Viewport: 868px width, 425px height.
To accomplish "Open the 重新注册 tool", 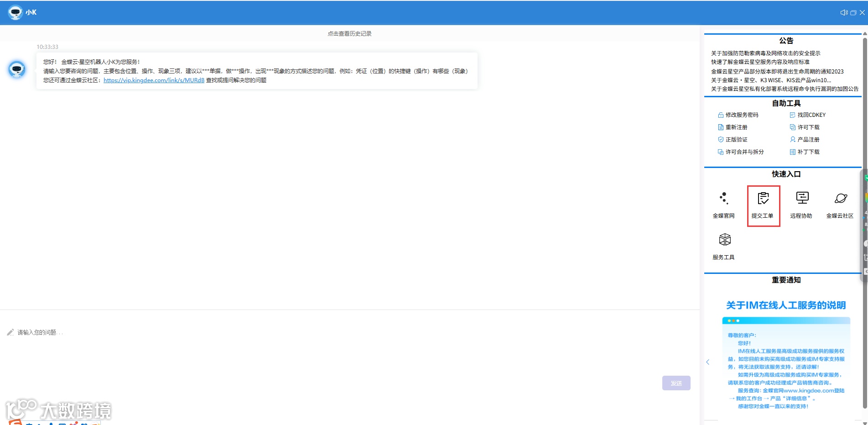I will click(733, 127).
